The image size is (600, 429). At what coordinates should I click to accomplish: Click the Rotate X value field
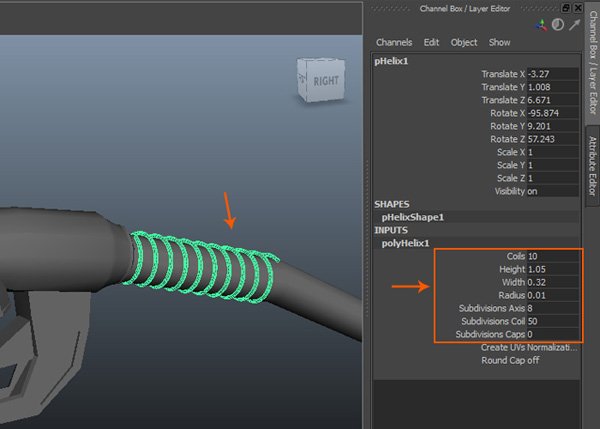click(553, 113)
